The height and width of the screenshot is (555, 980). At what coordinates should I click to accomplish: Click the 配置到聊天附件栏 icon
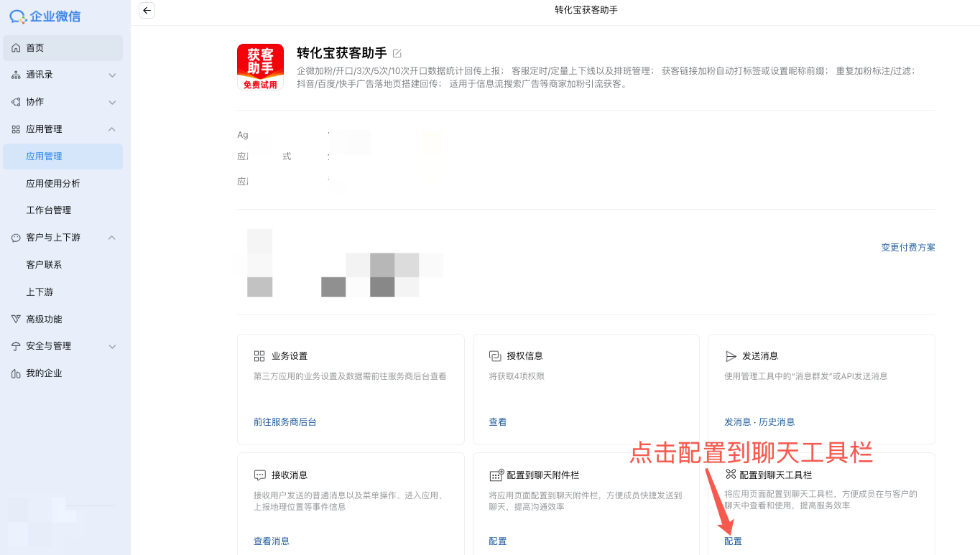pyautogui.click(x=496, y=475)
